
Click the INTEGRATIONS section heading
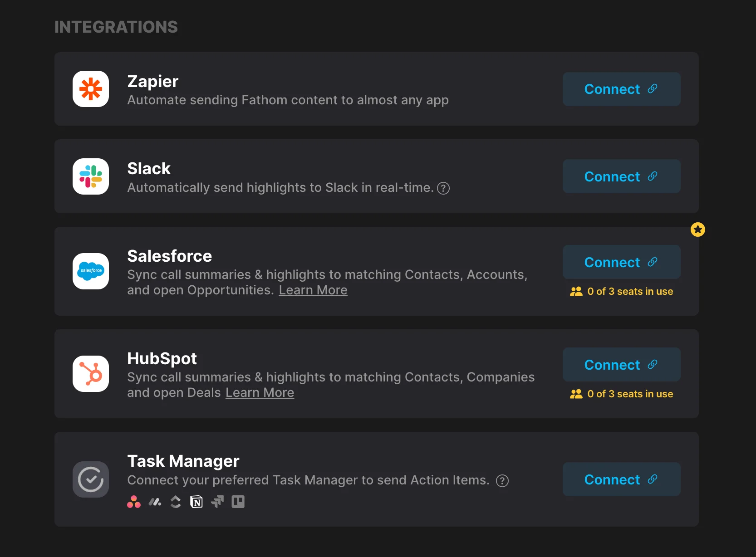[x=116, y=27]
